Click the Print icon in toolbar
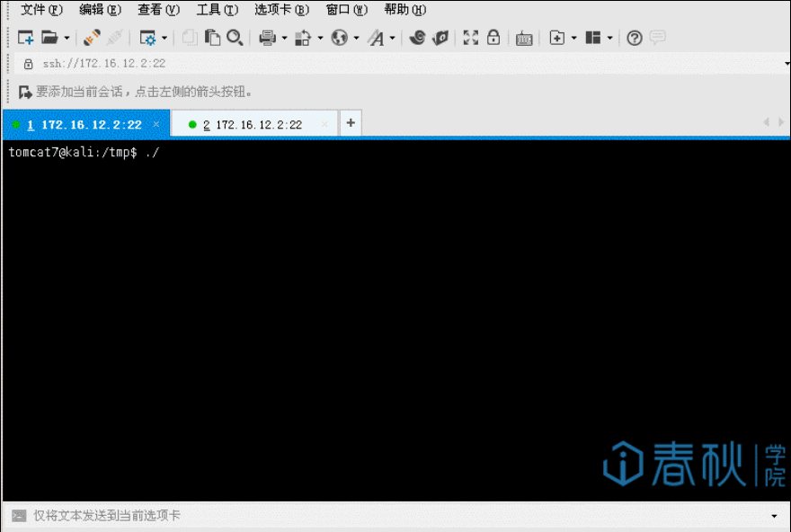The height and width of the screenshot is (532, 791). pyautogui.click(x=267, y=38)
